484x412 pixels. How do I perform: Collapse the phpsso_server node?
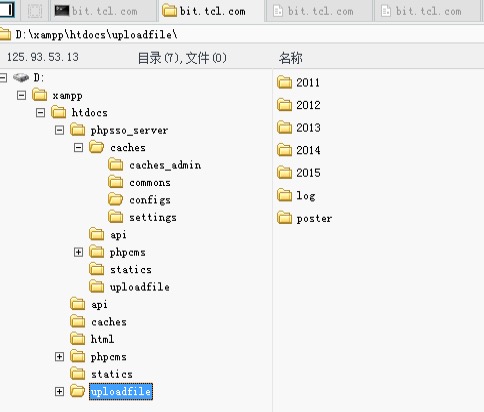[x=59, y=130]
